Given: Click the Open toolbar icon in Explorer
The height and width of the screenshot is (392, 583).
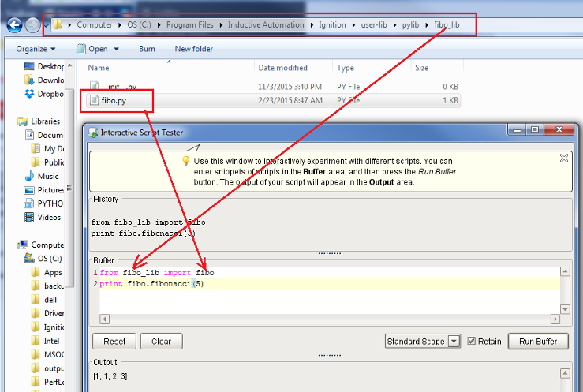Looking at the screenshot, I should [x=81, y=49].
